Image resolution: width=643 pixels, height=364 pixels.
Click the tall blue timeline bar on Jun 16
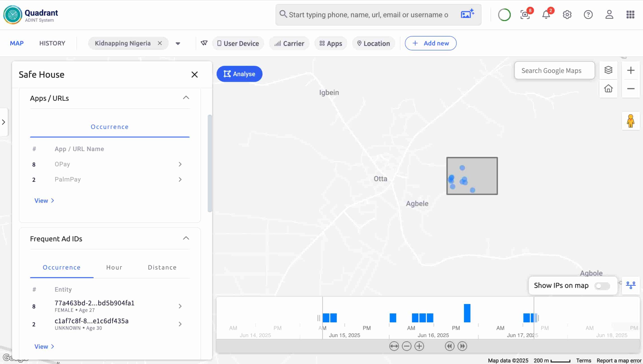(467, 313)
